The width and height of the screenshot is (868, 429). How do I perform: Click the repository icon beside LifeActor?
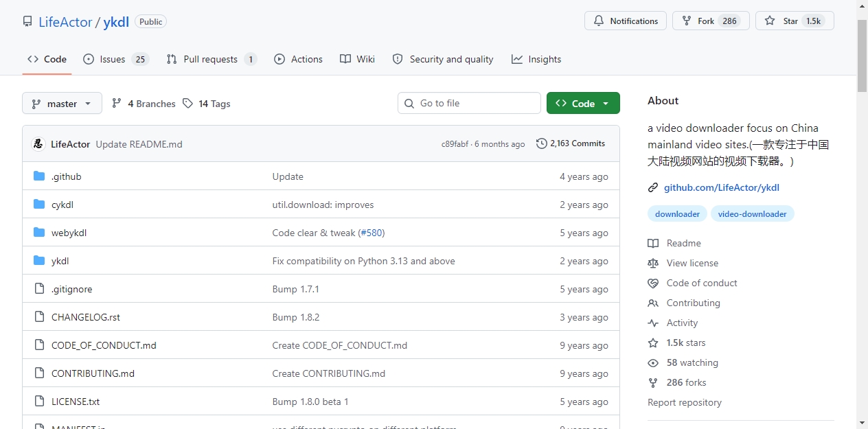click(27, 21)
